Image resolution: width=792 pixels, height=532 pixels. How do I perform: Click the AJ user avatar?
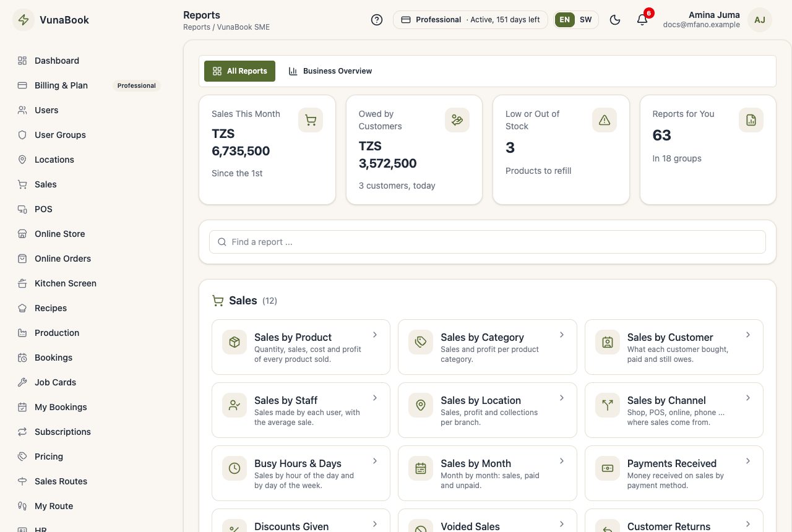click(760, 20)
